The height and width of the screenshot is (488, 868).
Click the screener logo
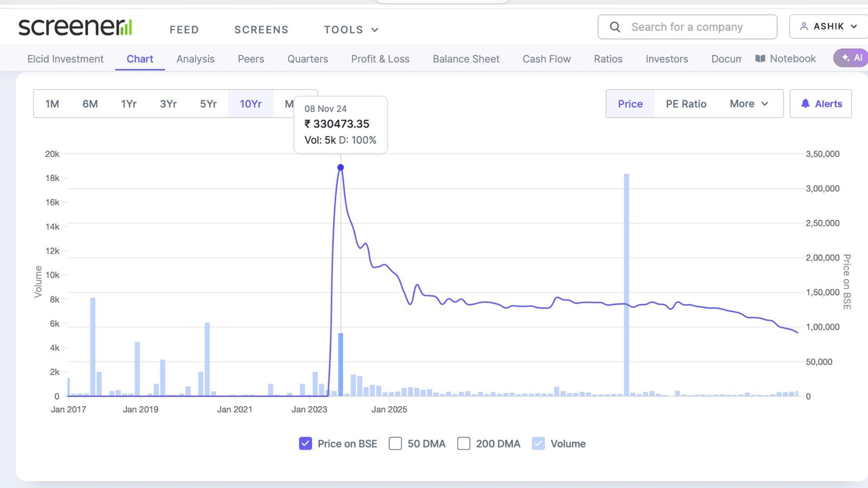tap(75, 27)
